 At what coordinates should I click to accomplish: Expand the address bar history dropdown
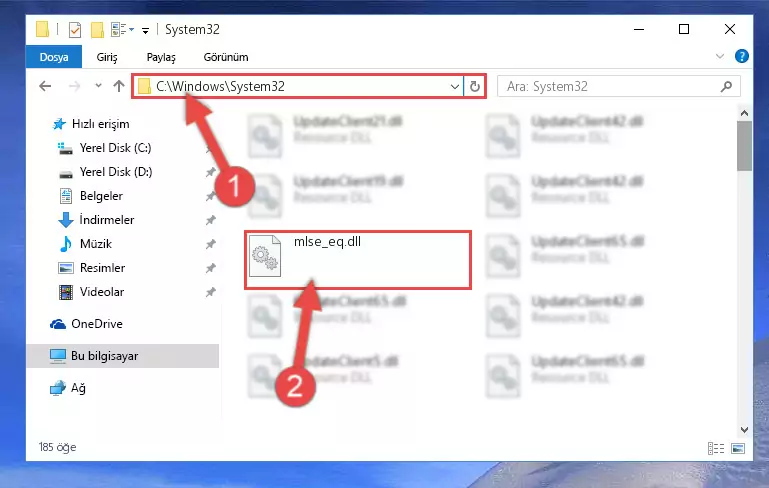tap(455, 87)
